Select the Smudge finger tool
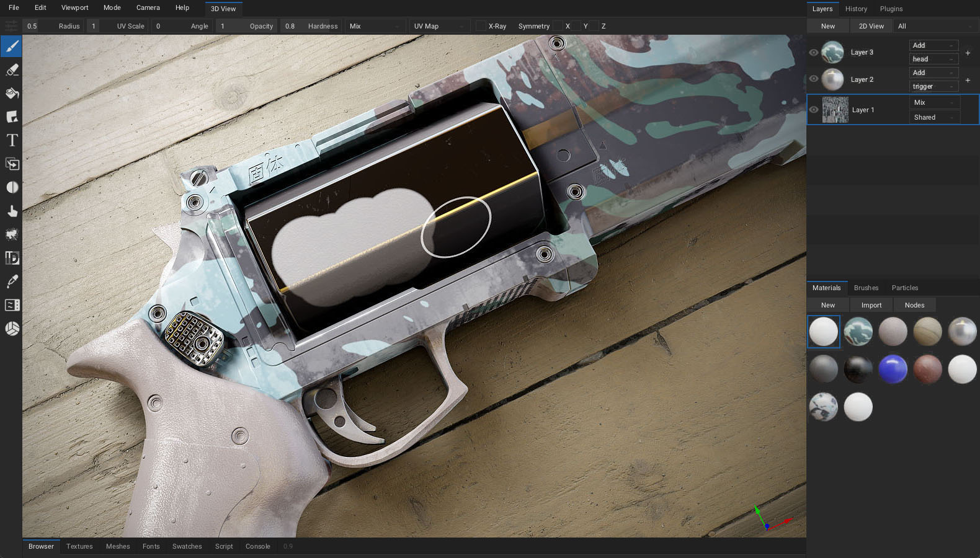 [x=12, y=211]
